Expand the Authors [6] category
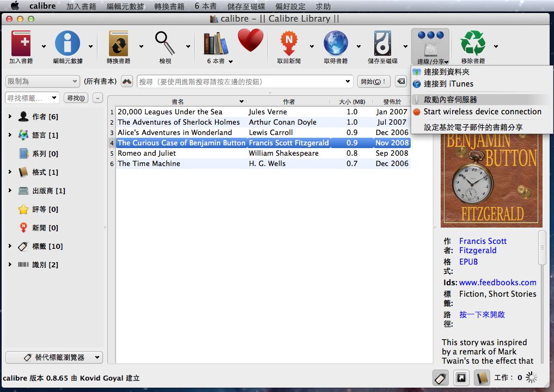Screen dimensions: 554x392 tap(10, 116)
